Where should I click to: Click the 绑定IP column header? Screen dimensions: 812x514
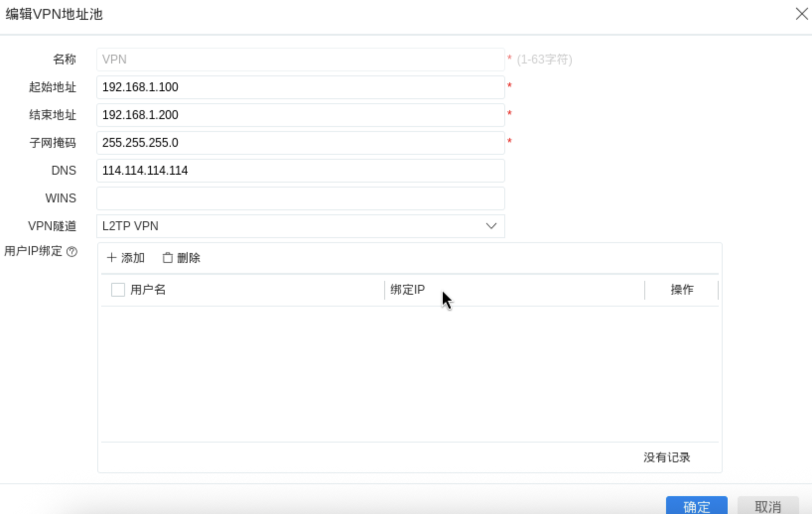(x=407, y=290)
